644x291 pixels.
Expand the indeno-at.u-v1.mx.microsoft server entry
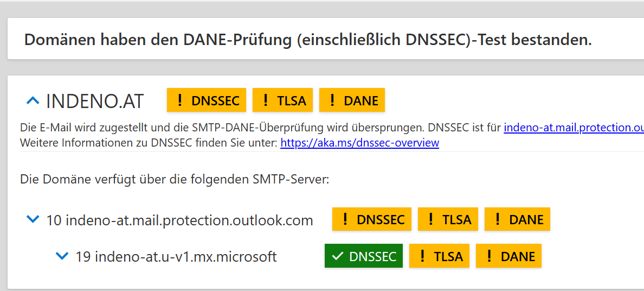click(62, 256)
